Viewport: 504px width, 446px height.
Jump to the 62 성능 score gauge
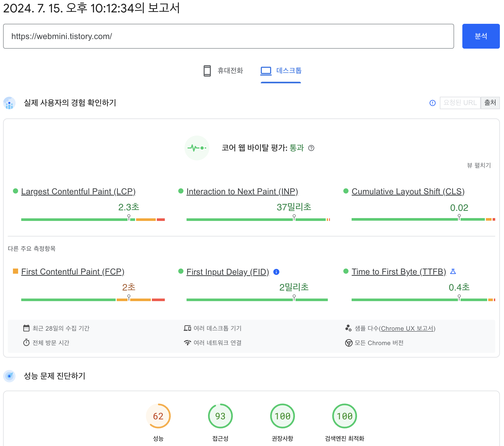(x=158, y=416)
